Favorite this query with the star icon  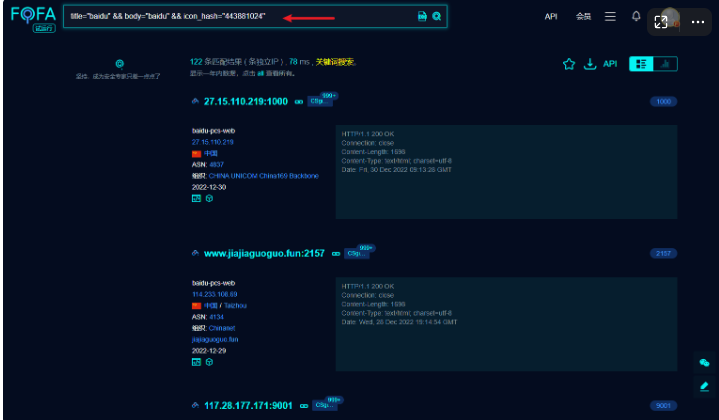click(569, 64)
